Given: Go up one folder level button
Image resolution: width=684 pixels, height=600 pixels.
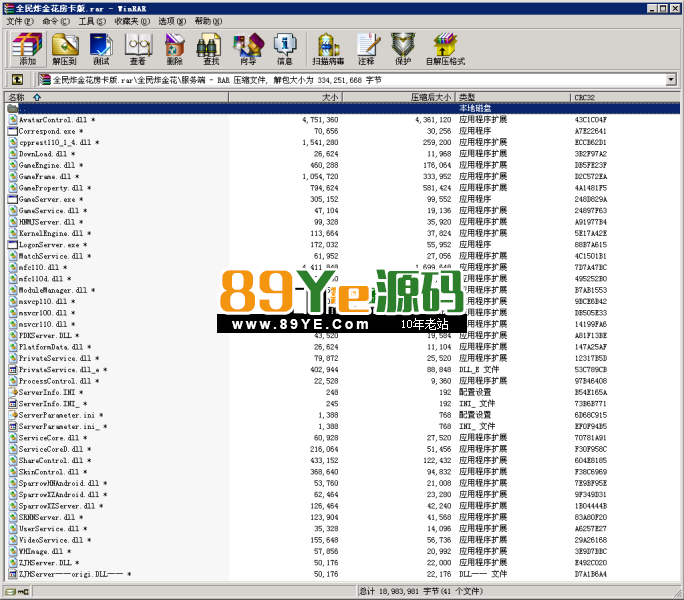Looking at the screenshot, I should click(x=17, y=79).
